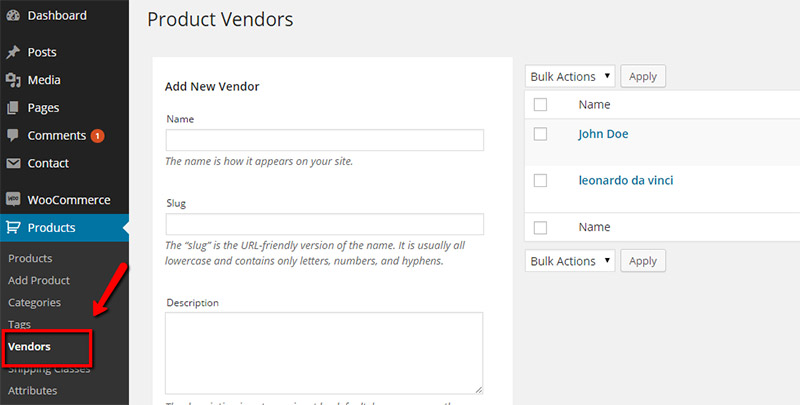800x405 pixels.
Task: Tick the leonardo da vinci checkbox
Action: click(541, 181)
